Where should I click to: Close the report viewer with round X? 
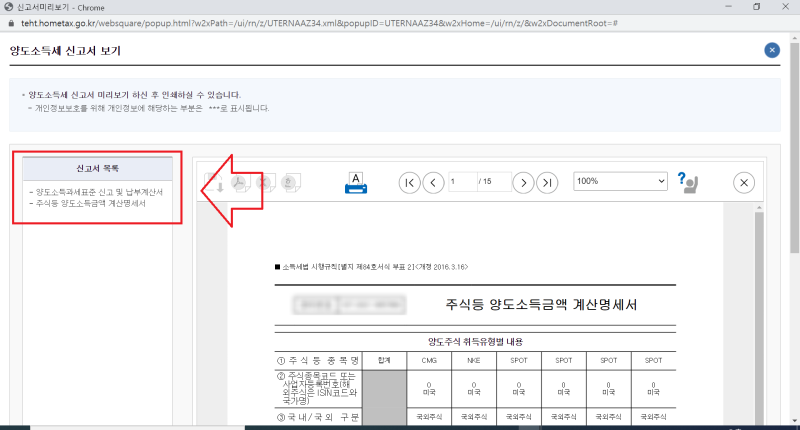point(744,183)
